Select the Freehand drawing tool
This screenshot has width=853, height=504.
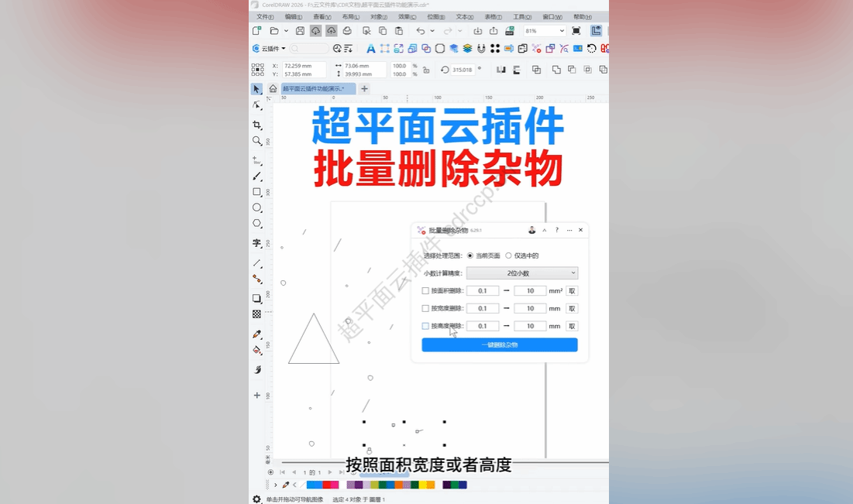pos(256,160)
